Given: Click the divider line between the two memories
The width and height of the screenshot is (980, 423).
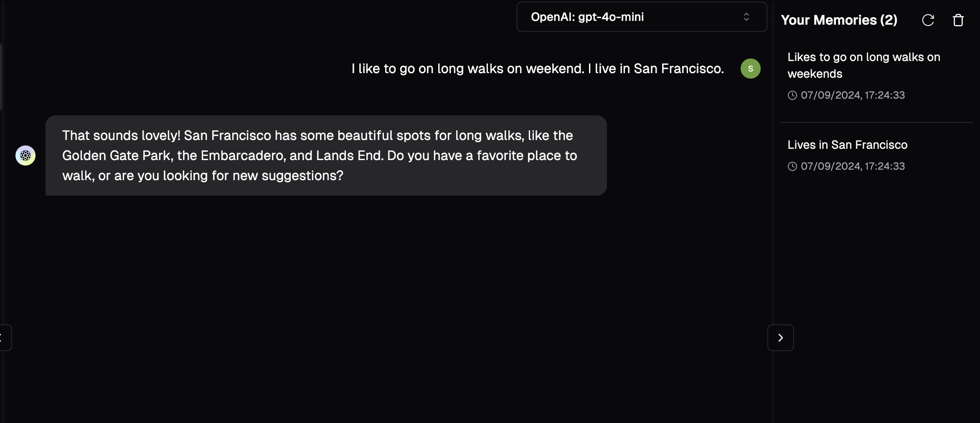Looking at the screenshot, I should pos(876,122).
